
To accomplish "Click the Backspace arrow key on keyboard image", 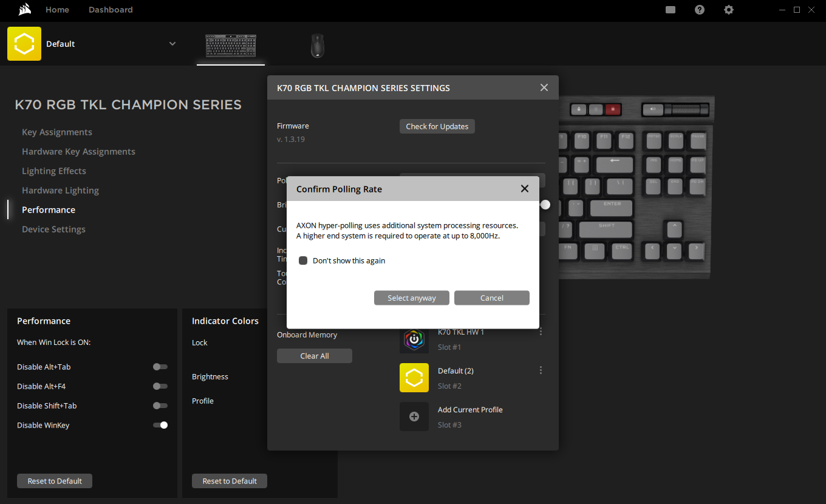I will coord(615,164).
